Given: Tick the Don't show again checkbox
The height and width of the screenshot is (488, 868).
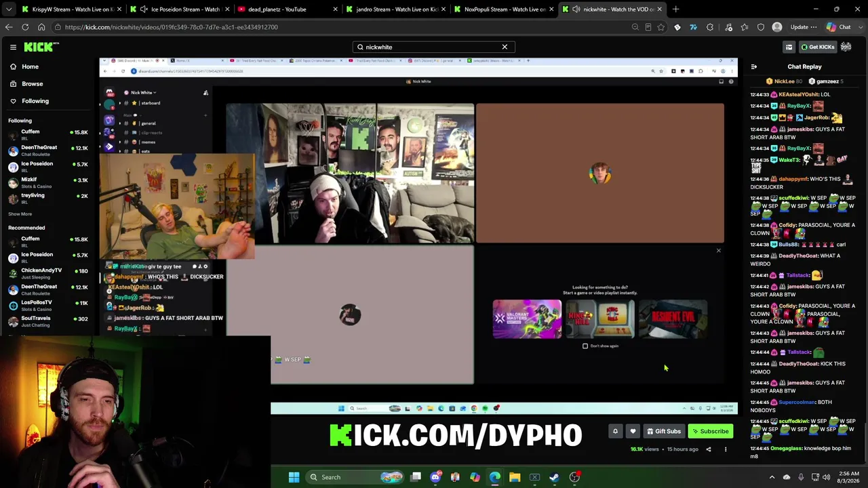Looking at the screenshot, I should 585,346.
